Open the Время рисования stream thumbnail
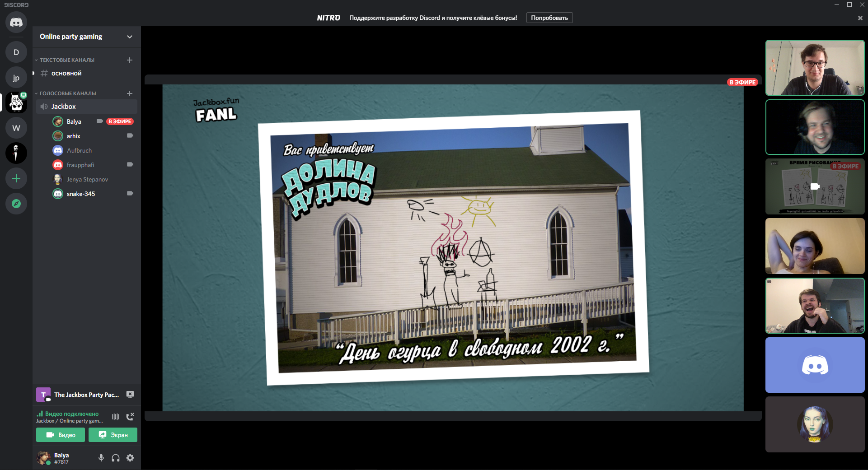Viewport: 868px width, 470px height. (815, 186)
